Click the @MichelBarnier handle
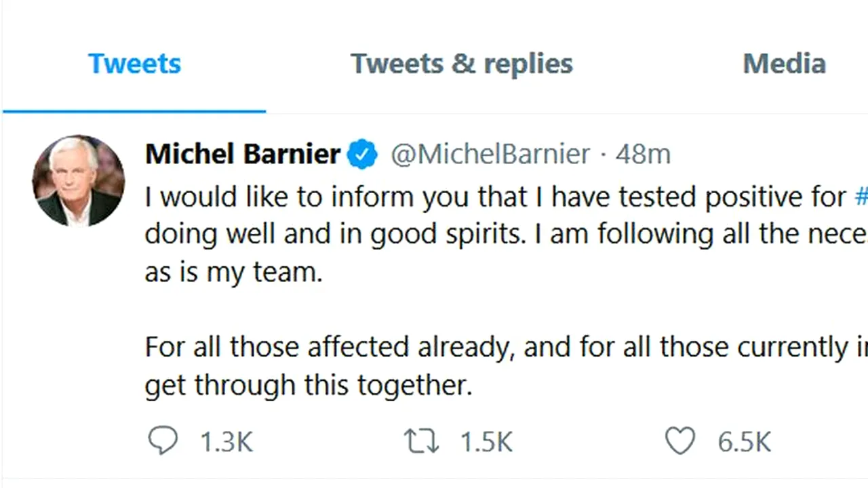 pyautogui.click(x=490, y=155)
